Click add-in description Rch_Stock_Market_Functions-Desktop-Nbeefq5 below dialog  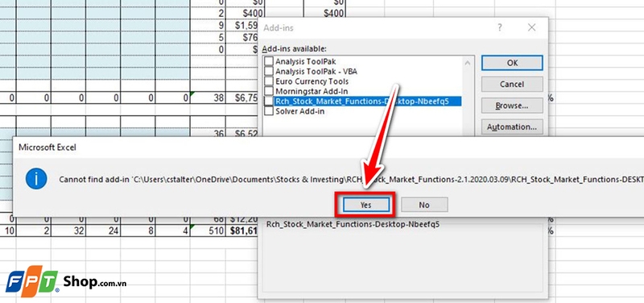[x=353, y=224]
